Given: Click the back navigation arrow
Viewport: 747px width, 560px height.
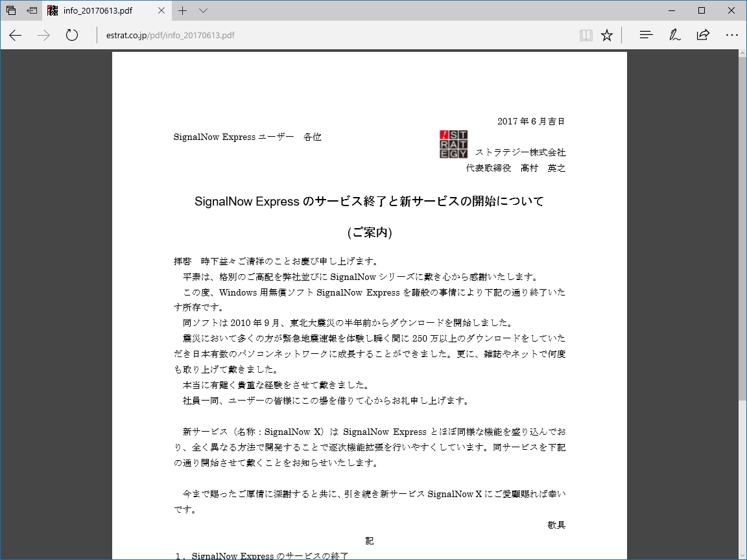Looking at the screenshot, I should [x=15, y=36].
